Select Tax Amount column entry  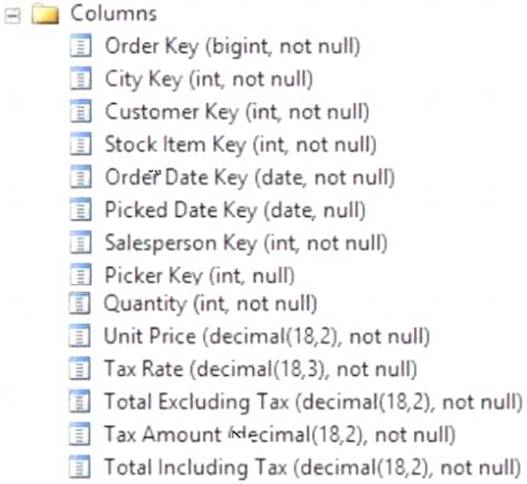(x=280, y=434)
